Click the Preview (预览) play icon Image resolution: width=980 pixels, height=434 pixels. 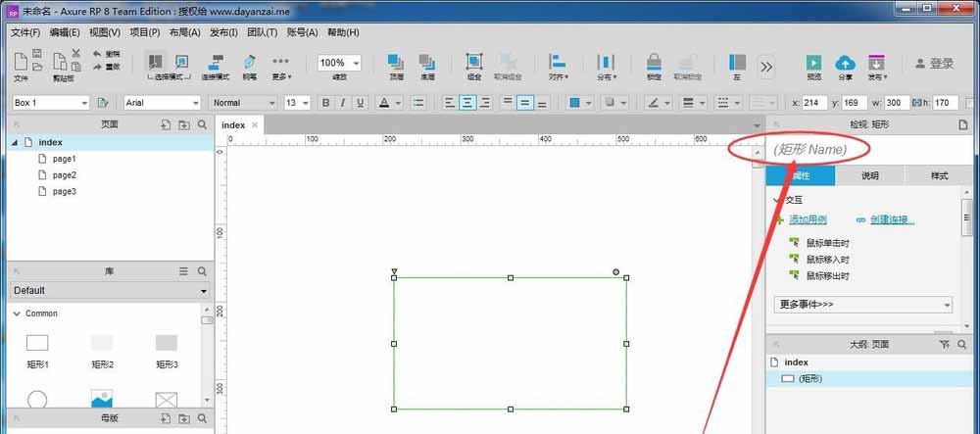pos(813,63)
